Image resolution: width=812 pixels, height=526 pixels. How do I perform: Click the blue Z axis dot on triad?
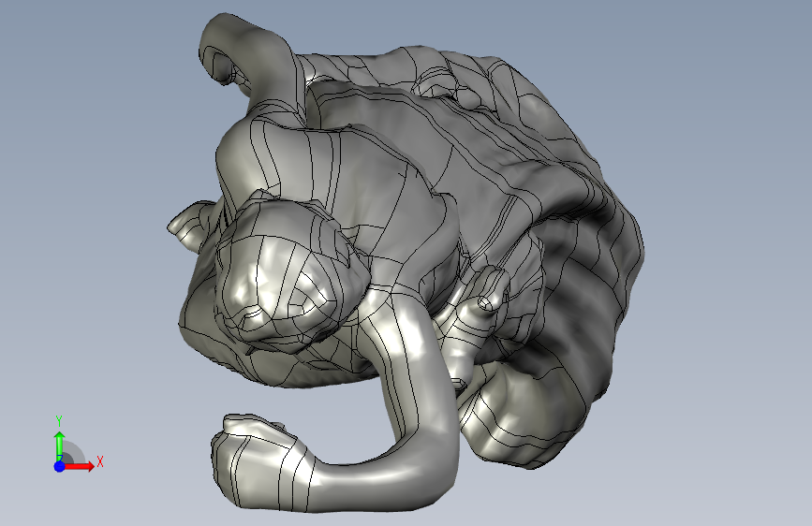[x=60, y=466]
